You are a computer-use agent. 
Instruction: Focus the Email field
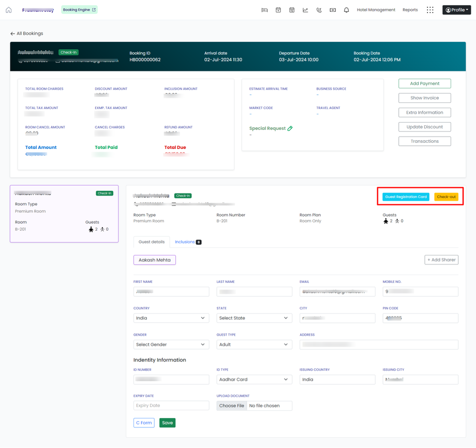337,292
